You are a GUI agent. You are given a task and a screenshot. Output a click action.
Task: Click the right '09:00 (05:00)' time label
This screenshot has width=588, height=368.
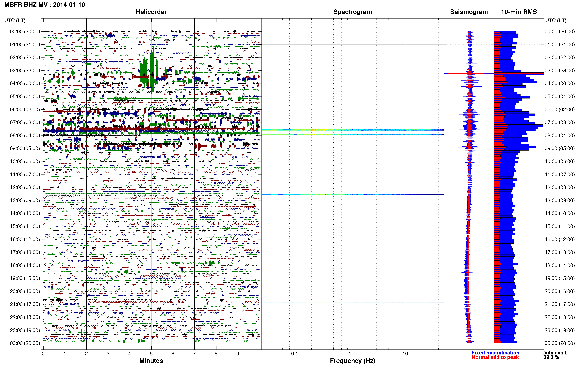[x=560, y=148]
